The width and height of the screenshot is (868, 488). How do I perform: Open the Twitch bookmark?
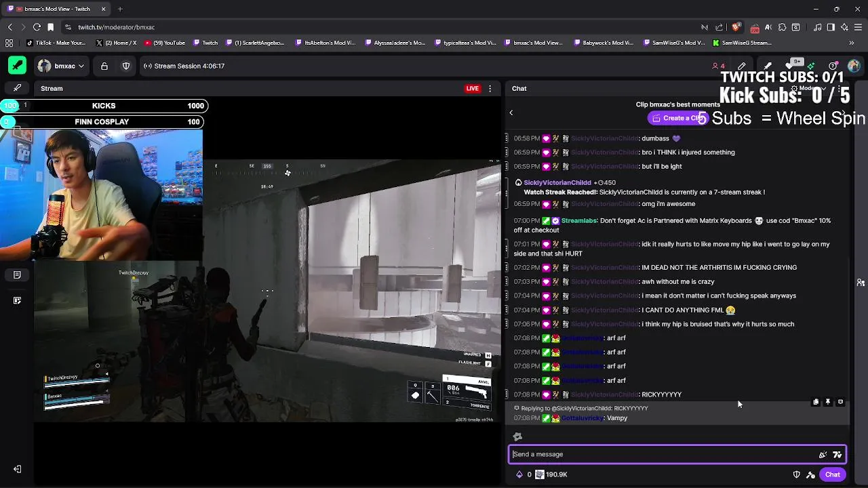coord(205,43)
